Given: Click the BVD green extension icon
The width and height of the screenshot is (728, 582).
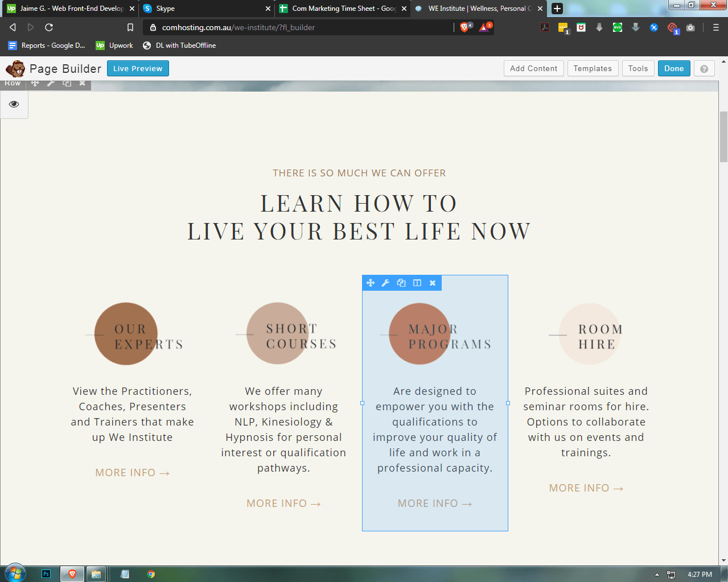Looking at the screenshot, I should tap(618, 27).
